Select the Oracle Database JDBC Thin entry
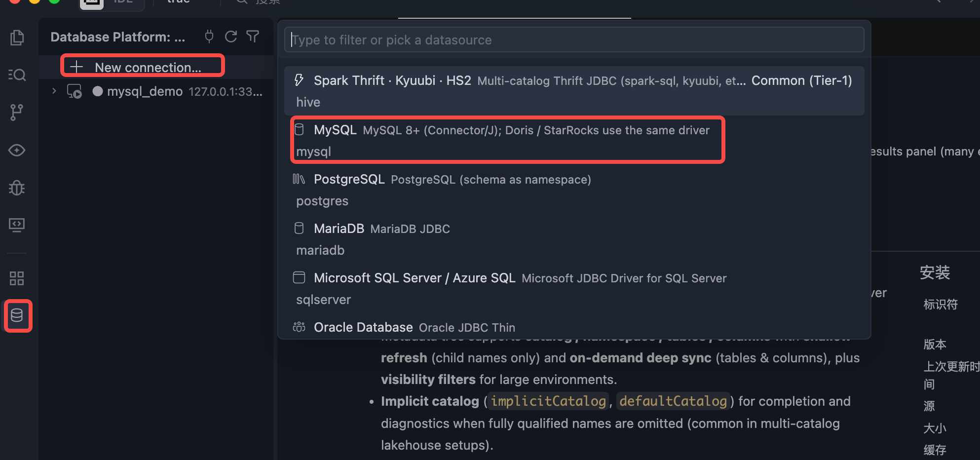The image size is (980, 460). 574,327
